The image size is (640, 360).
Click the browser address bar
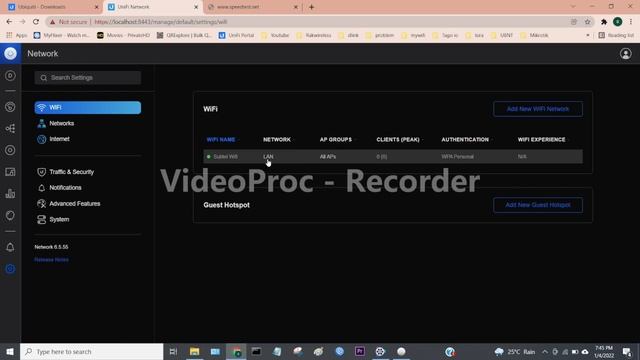tap(310, 22)
